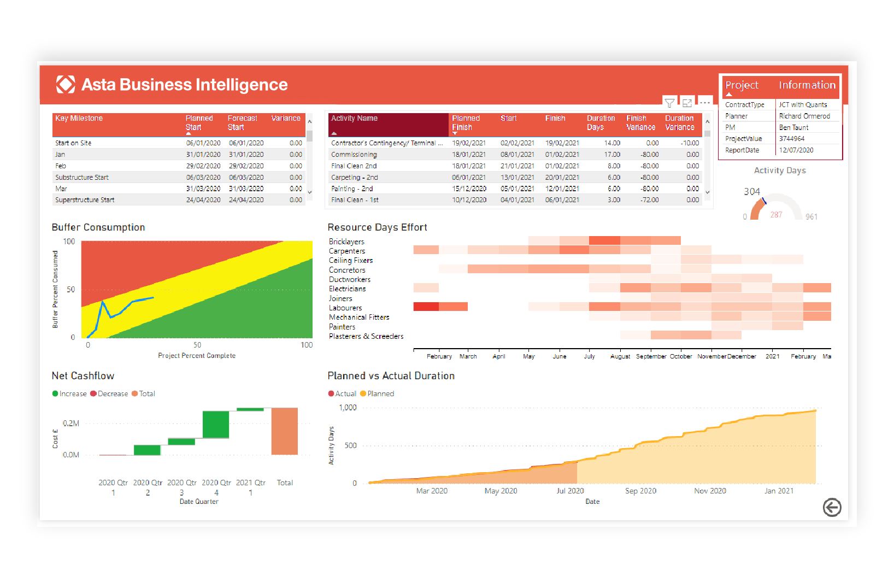Toggle the Decrease legend item

click(x=109, y=393)
